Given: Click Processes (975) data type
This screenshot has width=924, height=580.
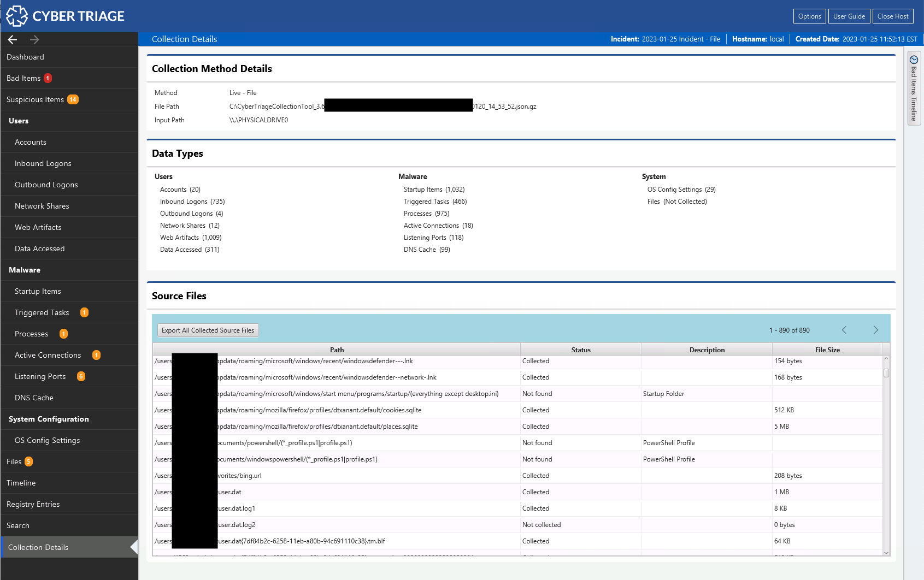Looking at the screenshot, I should [x=426, y=214].
